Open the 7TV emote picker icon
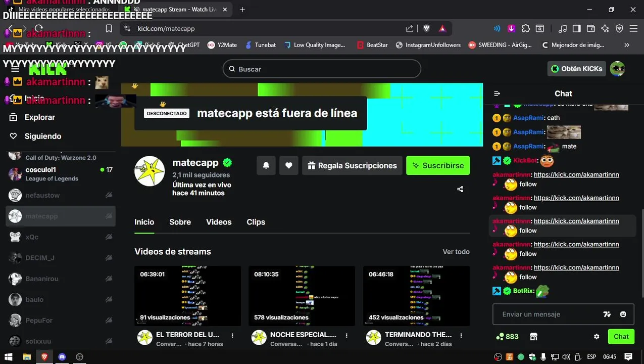 coord(607,314)
